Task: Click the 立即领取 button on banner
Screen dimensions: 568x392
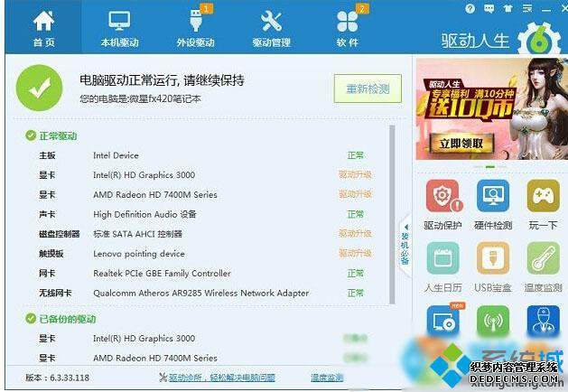Action: click(461, 144)
